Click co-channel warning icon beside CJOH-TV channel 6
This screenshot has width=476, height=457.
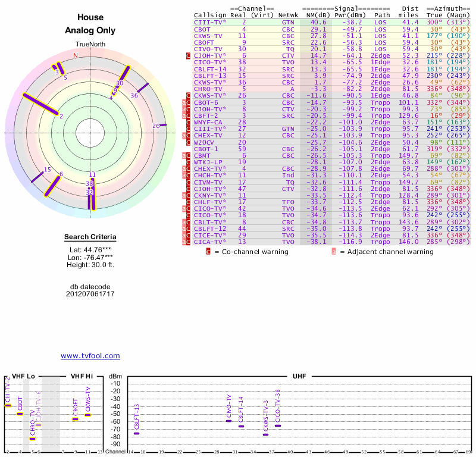[x=188, y=55]
